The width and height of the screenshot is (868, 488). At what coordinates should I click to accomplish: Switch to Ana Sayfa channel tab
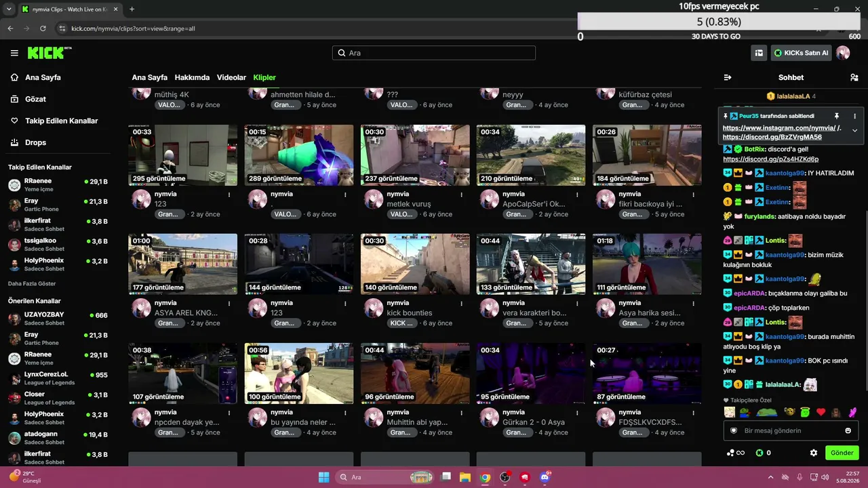pyautogui.click(x=149, y=77)
